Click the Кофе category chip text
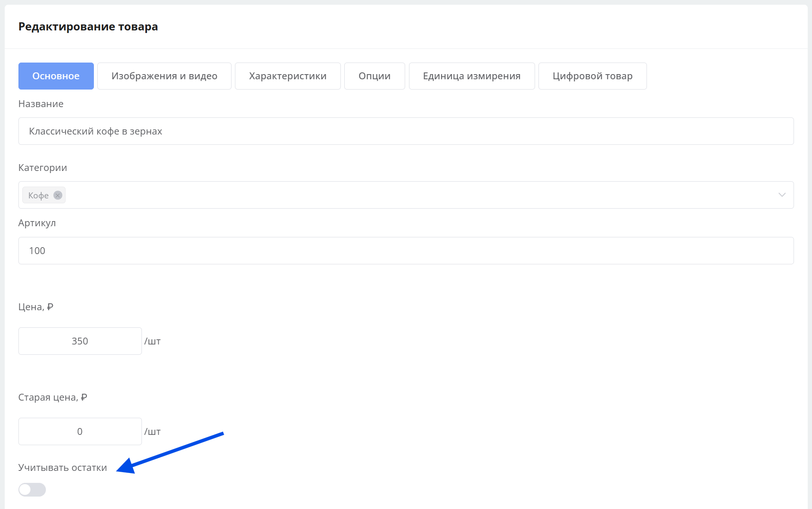Screen dimensions: 812x509 pyautogui.click(x=38, y=195)
